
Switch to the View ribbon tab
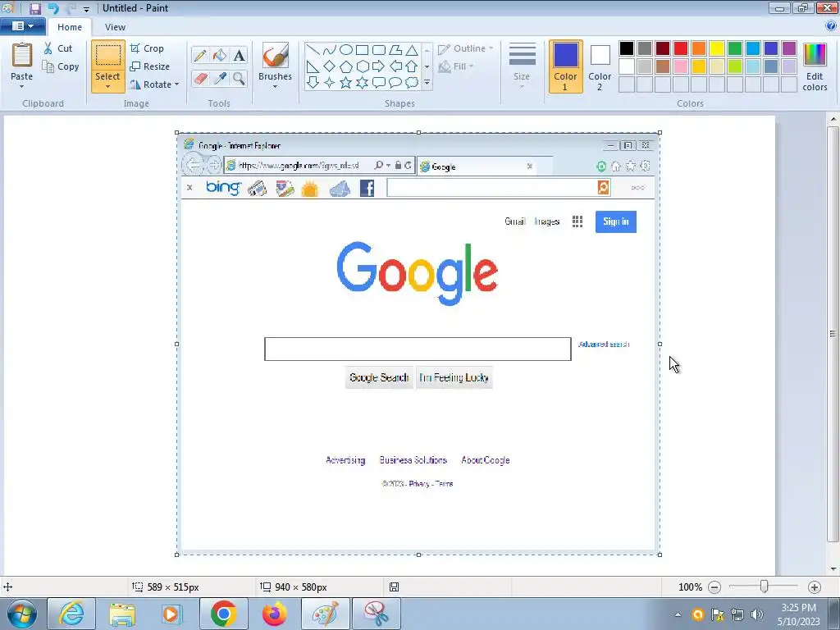click(115, 27)
